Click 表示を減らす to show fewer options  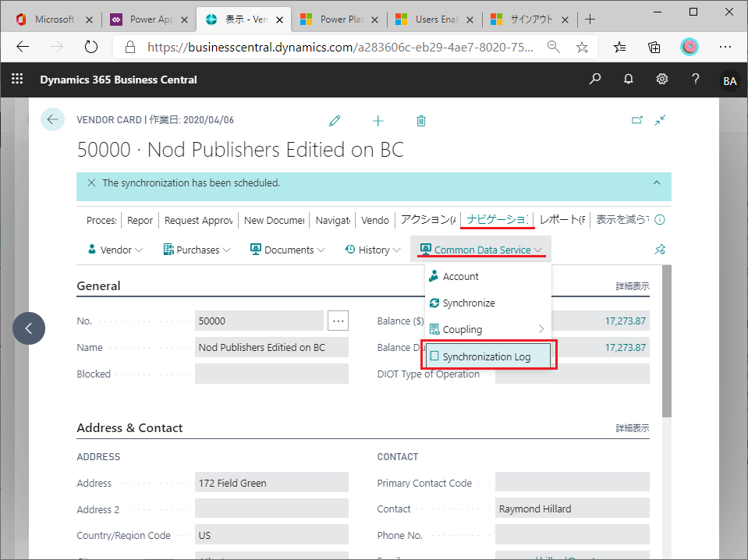click(x=622, y=219)
